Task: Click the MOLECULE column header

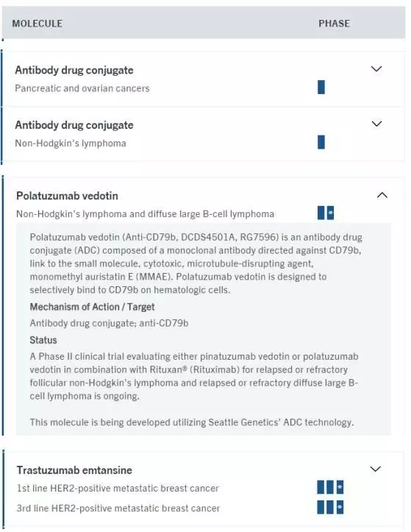Action: tap(37, 24)
